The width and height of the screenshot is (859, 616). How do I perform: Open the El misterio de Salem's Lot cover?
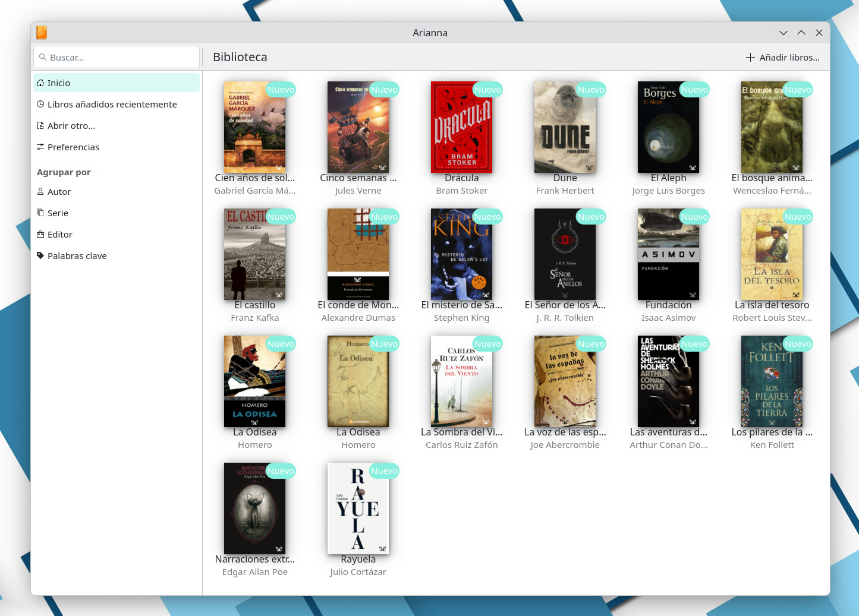[461, 254]
